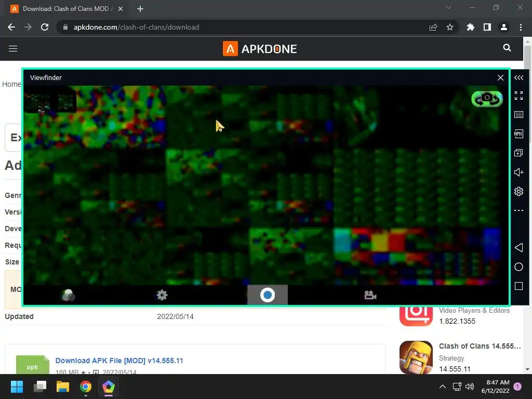Open emulator settings gear in sidebar
This screenshot has width=532, height=399.
coord(518,191)
